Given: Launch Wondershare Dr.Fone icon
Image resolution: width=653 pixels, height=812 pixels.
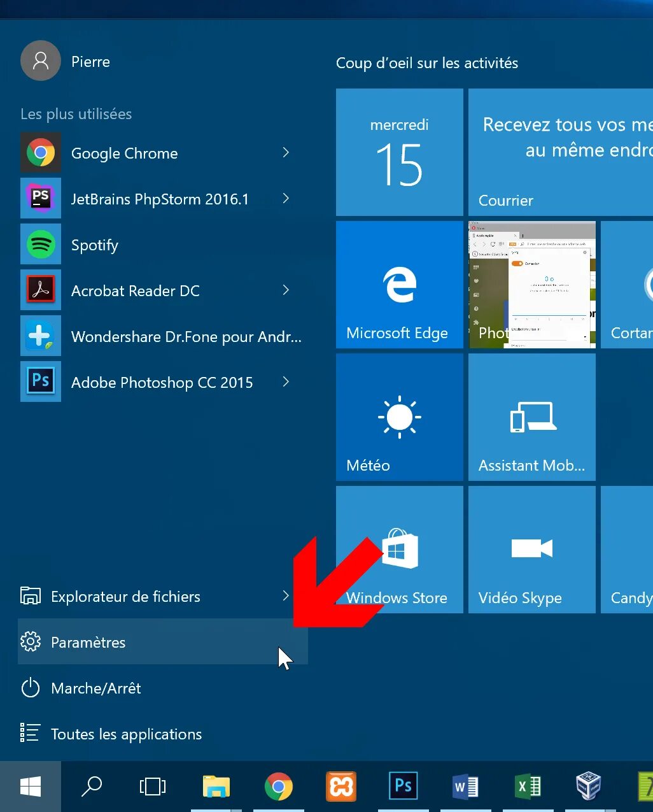Looking at the screenshot, I should [41, 336].
